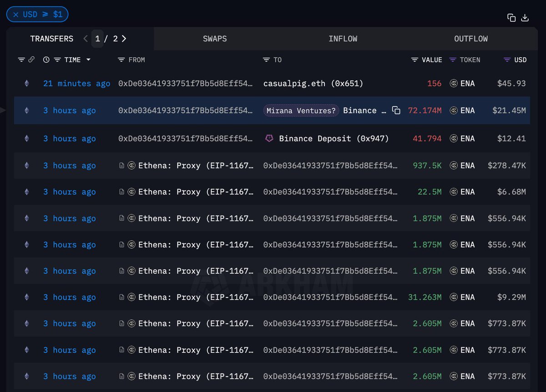Click Ethereum icon in the $9.29M row

[26, 297]
